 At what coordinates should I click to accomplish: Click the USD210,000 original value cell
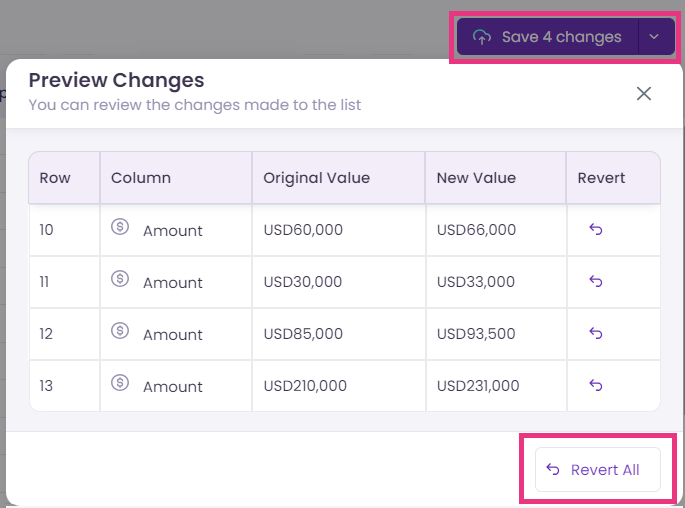pos(339,386)
